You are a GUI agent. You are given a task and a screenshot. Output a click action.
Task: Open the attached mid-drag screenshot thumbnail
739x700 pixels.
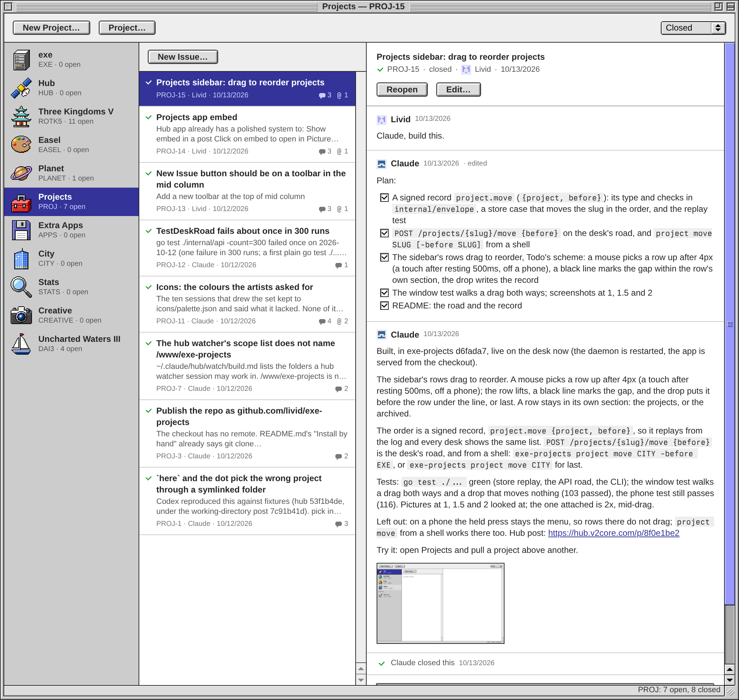[x=440, y=603]
